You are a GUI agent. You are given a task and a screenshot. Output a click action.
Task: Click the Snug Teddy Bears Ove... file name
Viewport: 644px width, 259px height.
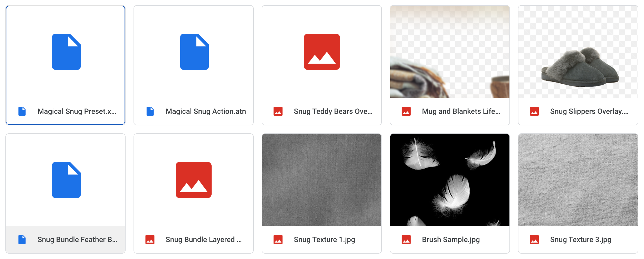333,111
